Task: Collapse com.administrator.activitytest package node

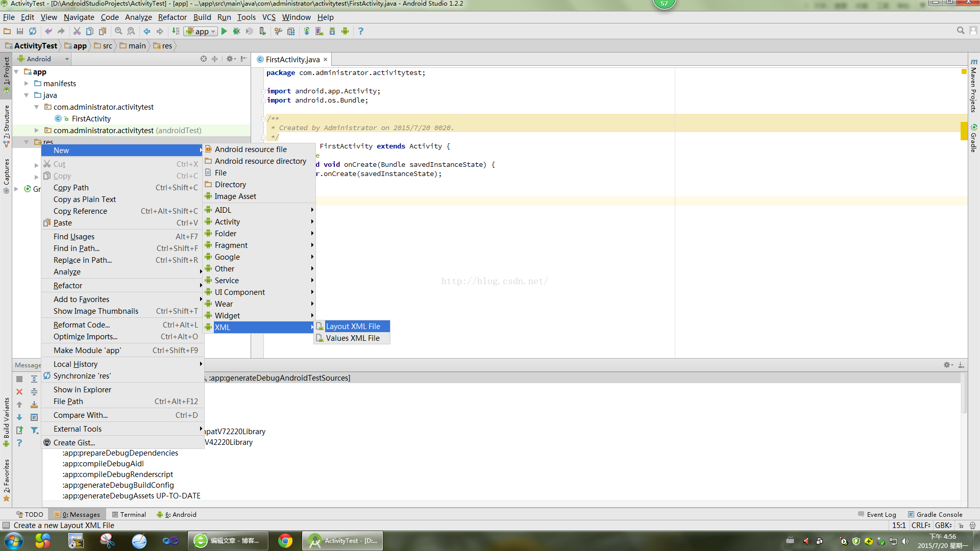Action: point(37,107)
